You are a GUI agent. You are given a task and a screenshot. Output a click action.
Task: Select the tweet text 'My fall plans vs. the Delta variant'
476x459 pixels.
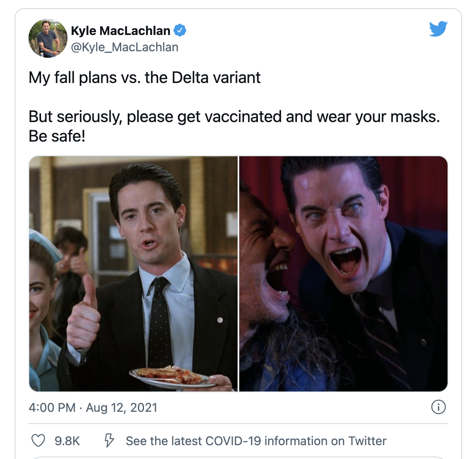[144, 76]
